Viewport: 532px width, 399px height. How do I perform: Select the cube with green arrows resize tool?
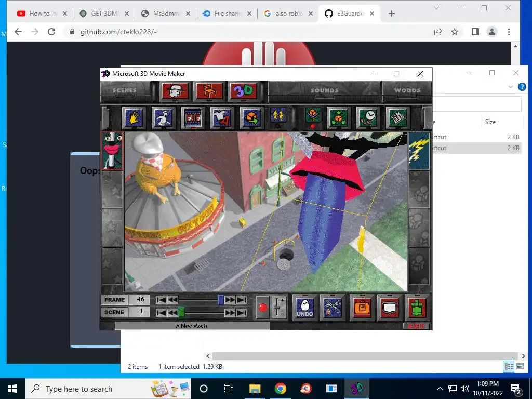[338, 117]
